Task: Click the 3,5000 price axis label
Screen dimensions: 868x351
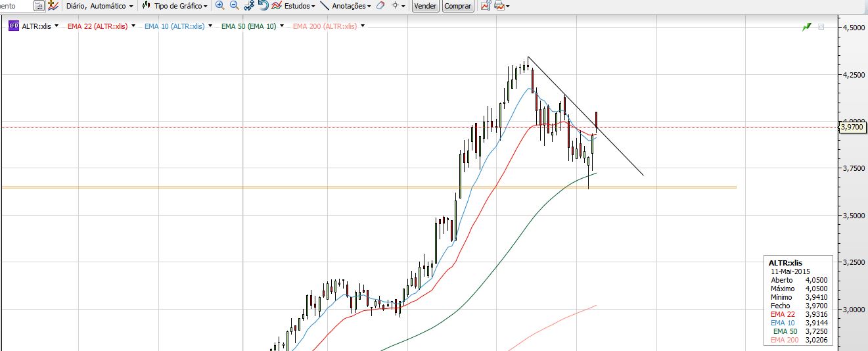Action: [x=853, y=216]
